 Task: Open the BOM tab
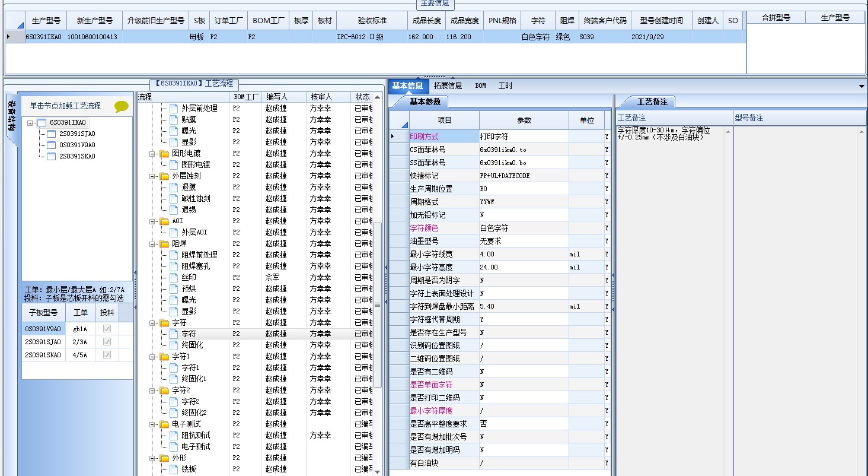[x=480, y=86]
